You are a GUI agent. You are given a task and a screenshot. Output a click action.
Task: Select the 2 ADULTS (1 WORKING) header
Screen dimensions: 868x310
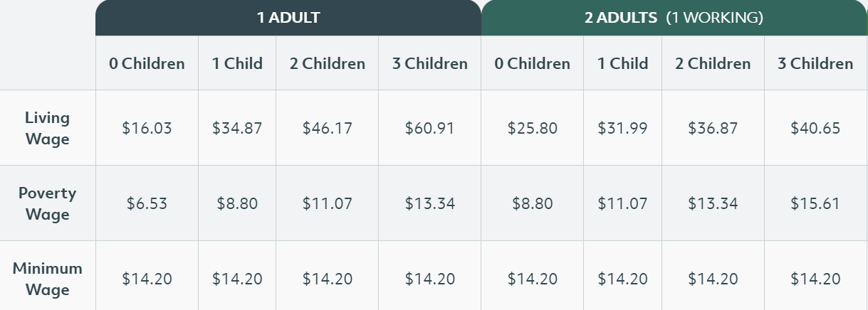[674, 18]
